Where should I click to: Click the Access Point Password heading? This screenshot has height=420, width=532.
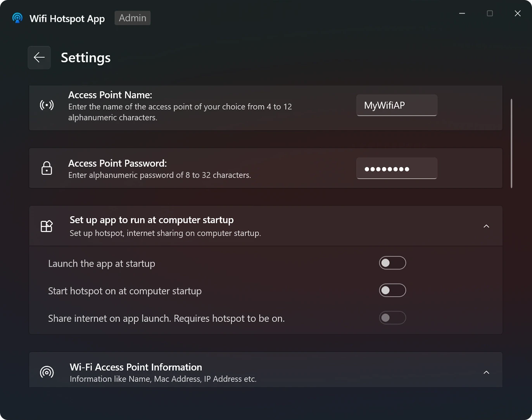117,163
